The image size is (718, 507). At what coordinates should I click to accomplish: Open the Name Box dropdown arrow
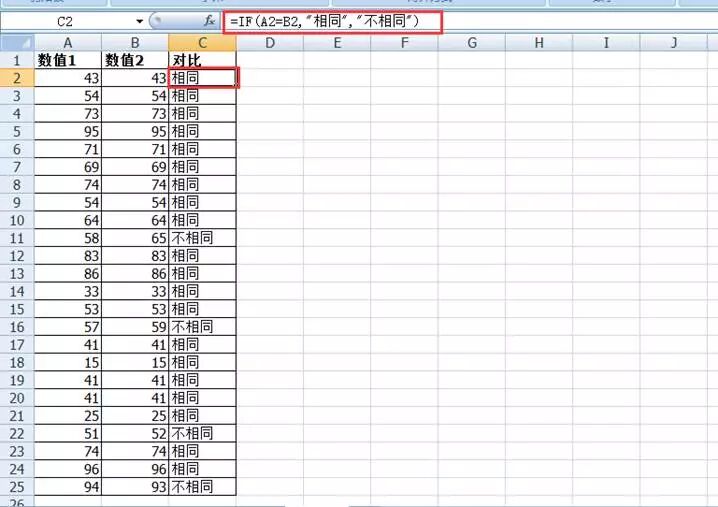coord(139,22)
